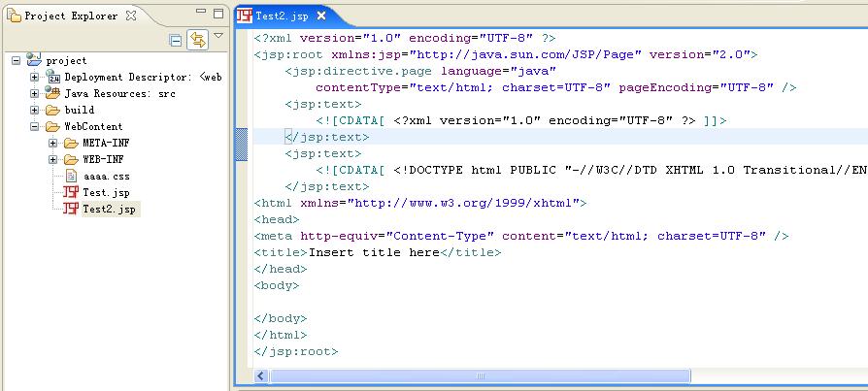Select the WebContent folder label
The height and width of the screenshot is (391, 868).
point(93,127)
